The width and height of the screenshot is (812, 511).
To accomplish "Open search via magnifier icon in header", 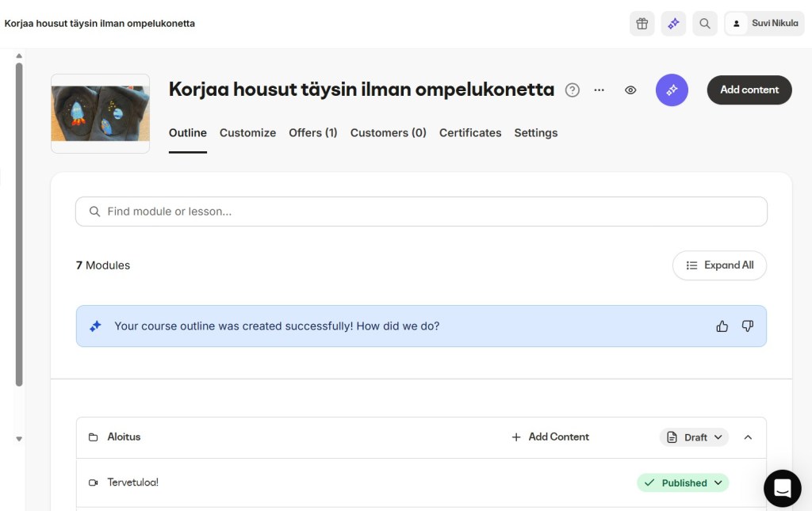I will tap(705, 24).
